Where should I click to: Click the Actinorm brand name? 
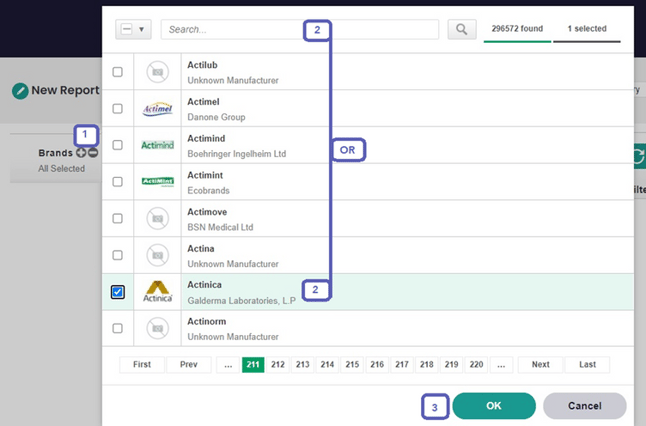tap(207, 321)
